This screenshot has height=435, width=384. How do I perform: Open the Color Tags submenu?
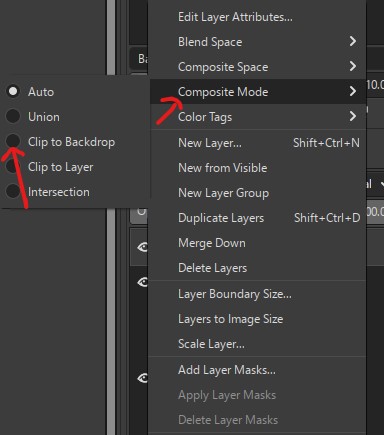point(257,117)
